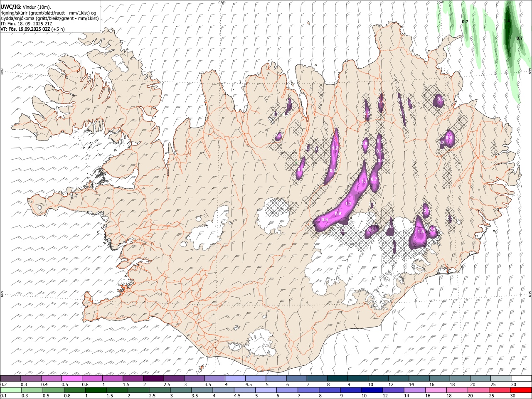The image size is (532, 399).
Task: Click the '0.2' label of the upper legend row
Action: coord(3,384)
